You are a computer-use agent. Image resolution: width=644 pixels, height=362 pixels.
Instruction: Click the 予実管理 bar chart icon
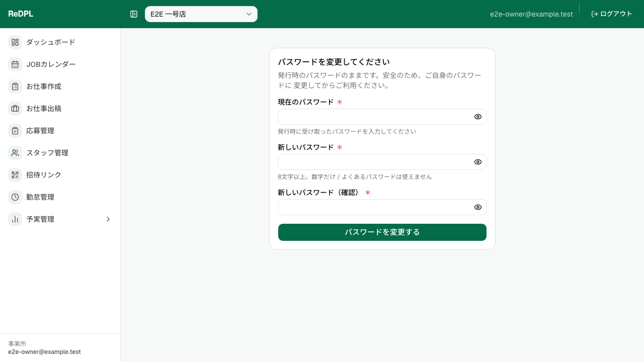click(x=15, y=219)
